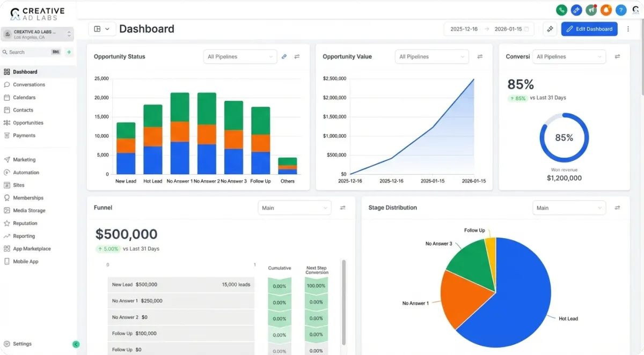Toggle the swap icon in Funnel widget
This screenshot has height=355, width=644.
point(343,208)
